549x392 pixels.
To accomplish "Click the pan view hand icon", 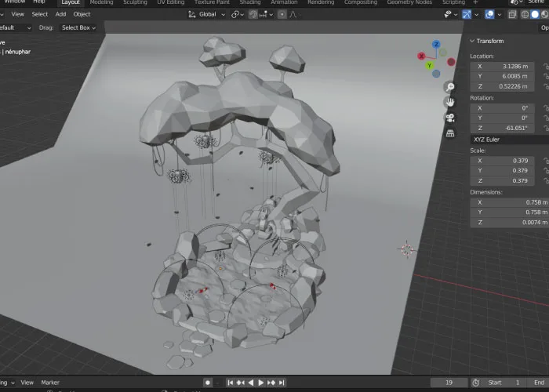I will 450,102.
